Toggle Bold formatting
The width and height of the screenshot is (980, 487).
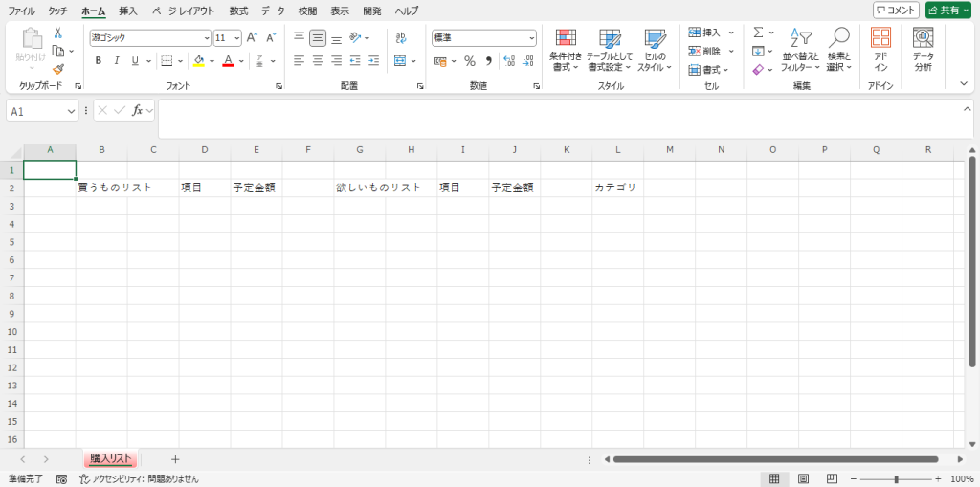(x=98, y=61)
